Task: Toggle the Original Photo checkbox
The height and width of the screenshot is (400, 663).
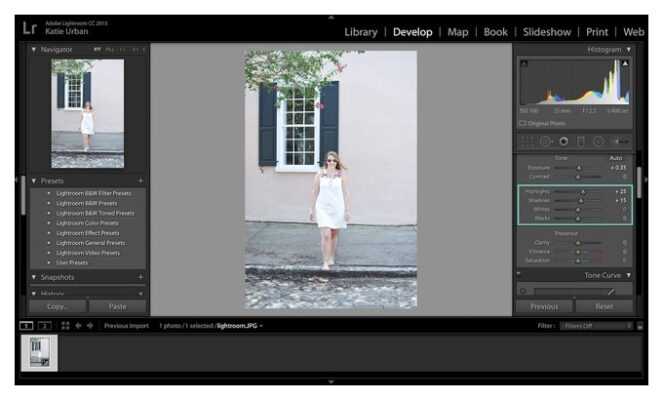Action: 523,123
